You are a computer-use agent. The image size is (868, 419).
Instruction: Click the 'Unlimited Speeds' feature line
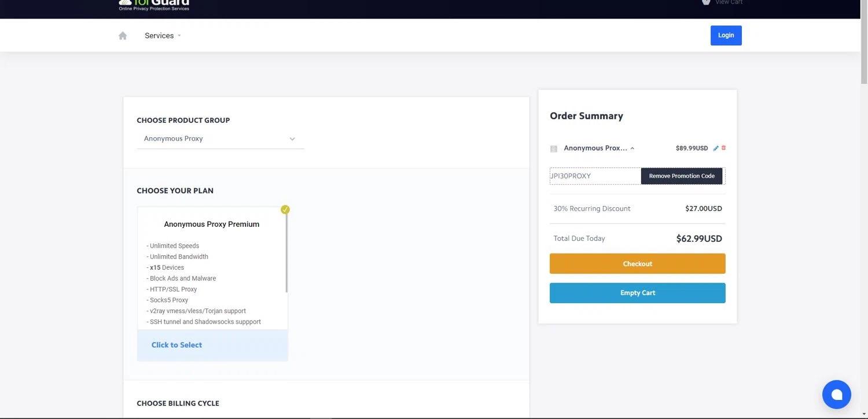[x=172, y=246]
